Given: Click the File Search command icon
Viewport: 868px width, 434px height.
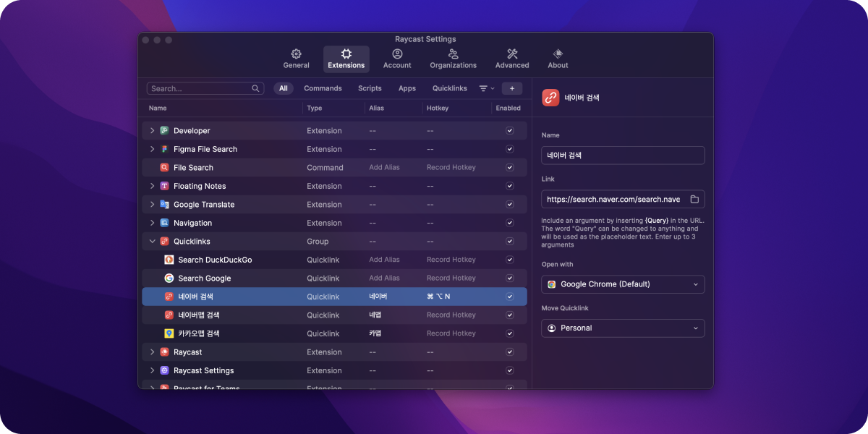Looking at the screenshot, I should (164, 168).
